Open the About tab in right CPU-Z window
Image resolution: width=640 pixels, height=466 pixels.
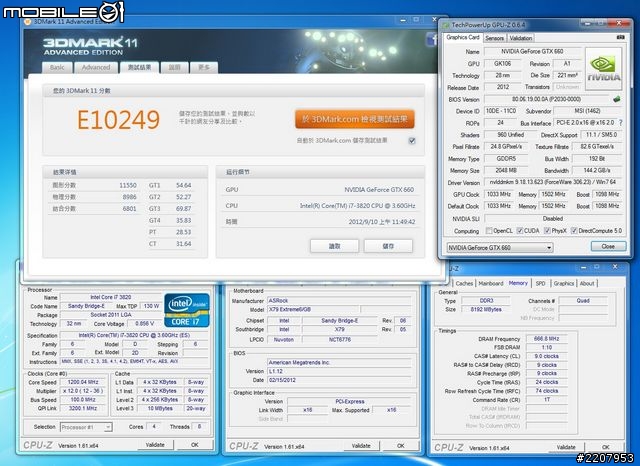click(587, 283)
